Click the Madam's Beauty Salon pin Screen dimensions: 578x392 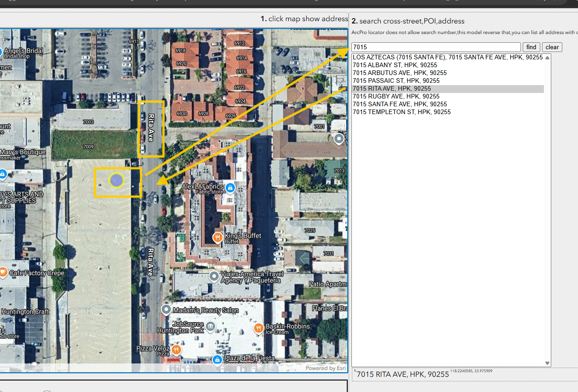[x=166, y=310]
